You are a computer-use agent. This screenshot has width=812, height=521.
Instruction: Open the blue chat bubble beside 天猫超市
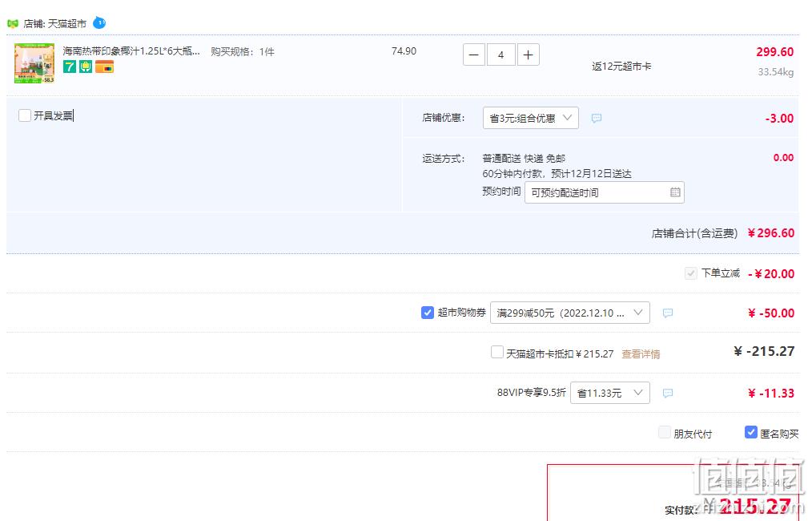pos(99,22)
